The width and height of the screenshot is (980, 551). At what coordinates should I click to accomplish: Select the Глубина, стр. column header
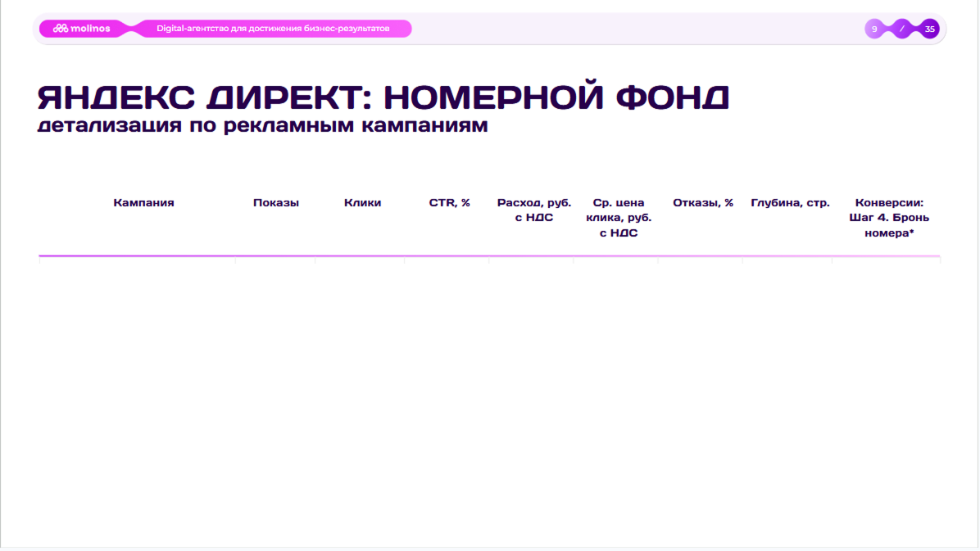tap(790, 202)
